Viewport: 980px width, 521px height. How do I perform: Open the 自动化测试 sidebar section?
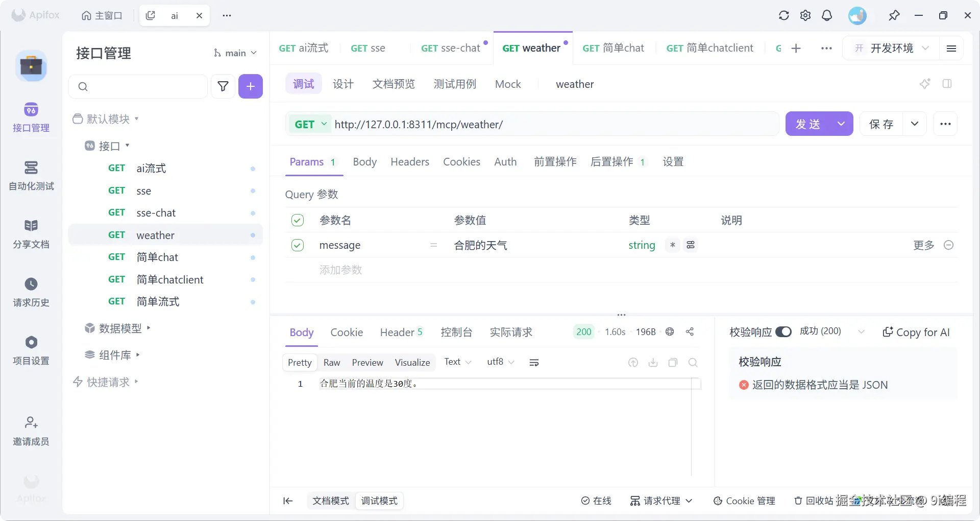pyautogui.click(x=31, y=176)
